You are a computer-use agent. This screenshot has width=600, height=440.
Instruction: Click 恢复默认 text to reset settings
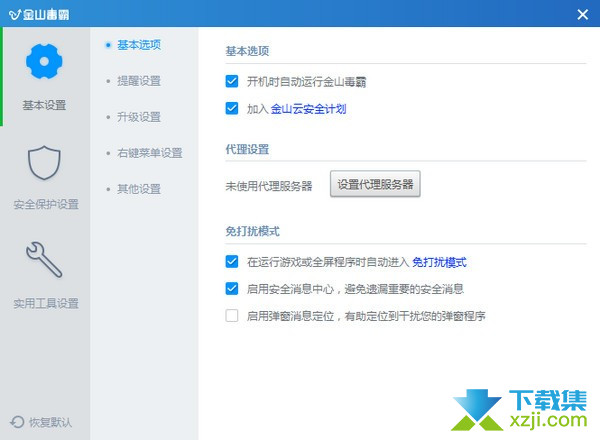pos(50,422)
